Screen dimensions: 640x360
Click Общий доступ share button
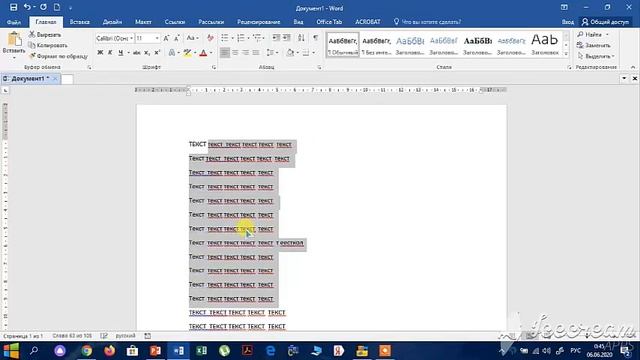[x=605, y=22]
